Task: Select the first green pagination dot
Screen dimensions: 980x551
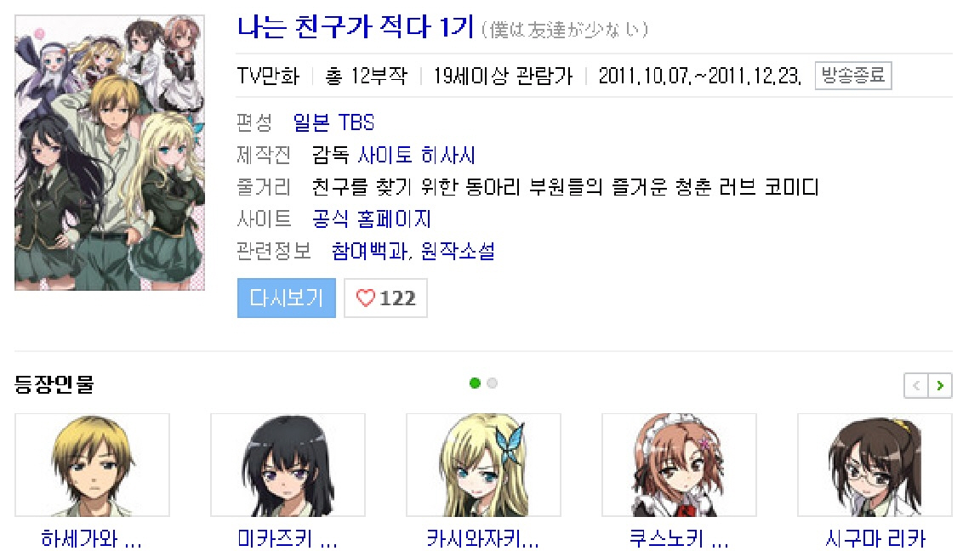Action: (x=475, y=383)
